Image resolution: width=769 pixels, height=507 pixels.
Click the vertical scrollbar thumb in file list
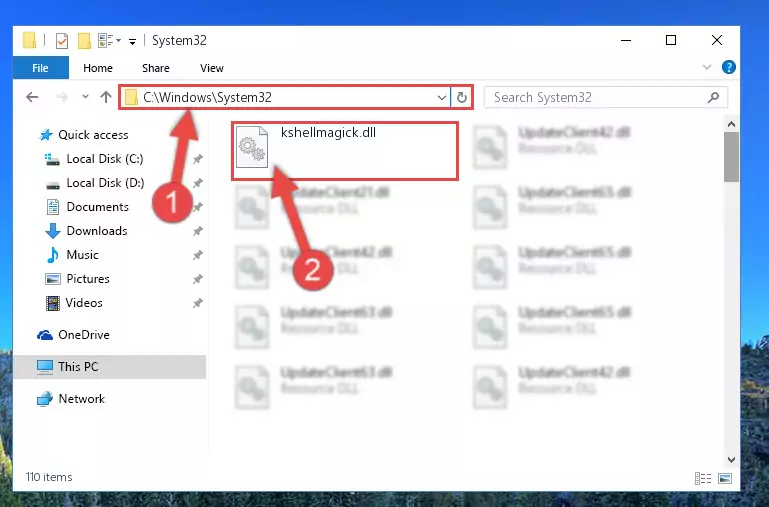point(731,157)
